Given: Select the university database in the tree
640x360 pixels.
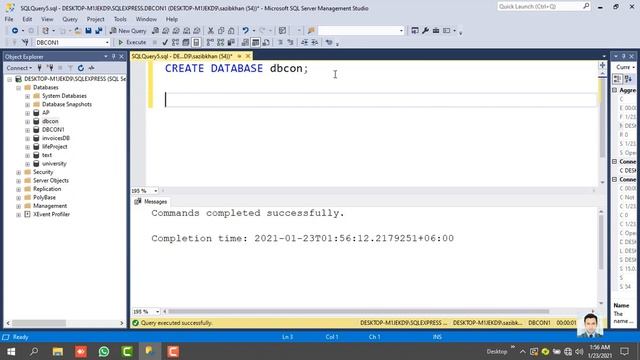Looking at the screenshot, I should point(54,163).
